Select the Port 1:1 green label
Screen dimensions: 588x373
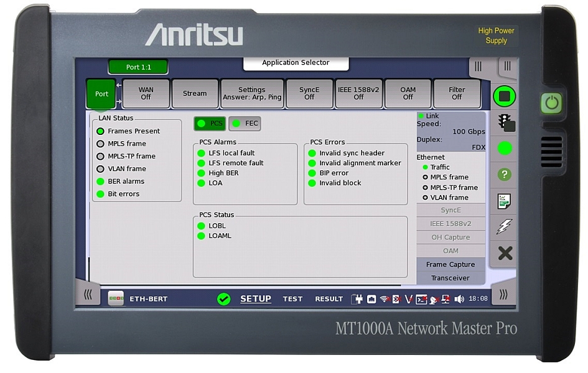(x=138, y=67)
